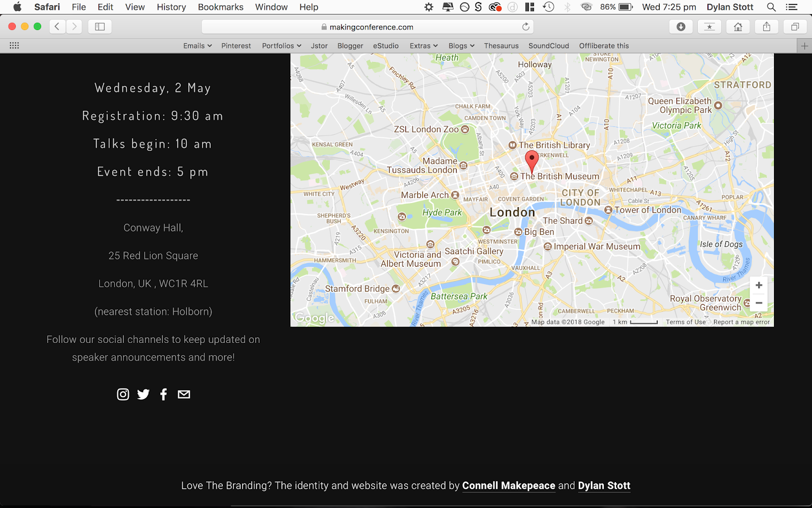Image resolution: width=812 pixels, height=508 pixels.
Task: Open the History menu
Action: click(x=171, y=7)
